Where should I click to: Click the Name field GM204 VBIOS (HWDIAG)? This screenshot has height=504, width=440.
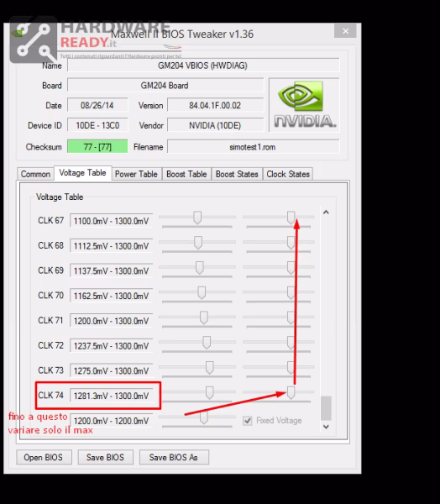click(x=203, y=66)
